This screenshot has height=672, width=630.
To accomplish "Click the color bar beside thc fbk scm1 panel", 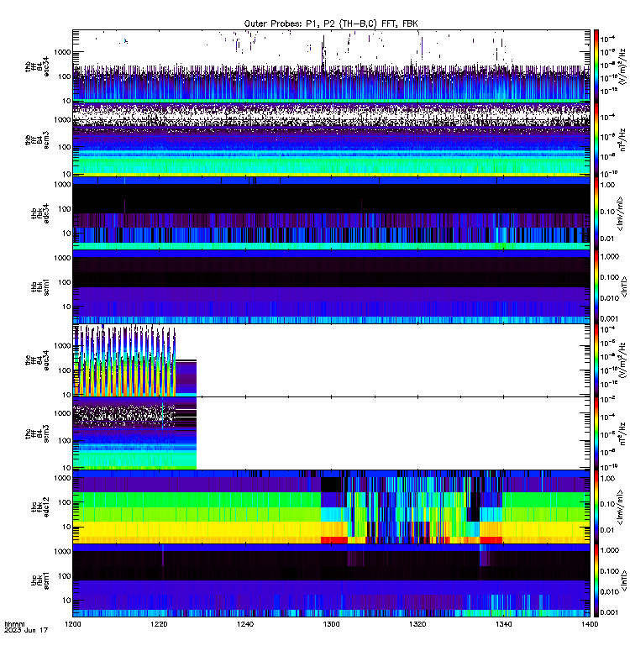I will [x=596, y=580].
